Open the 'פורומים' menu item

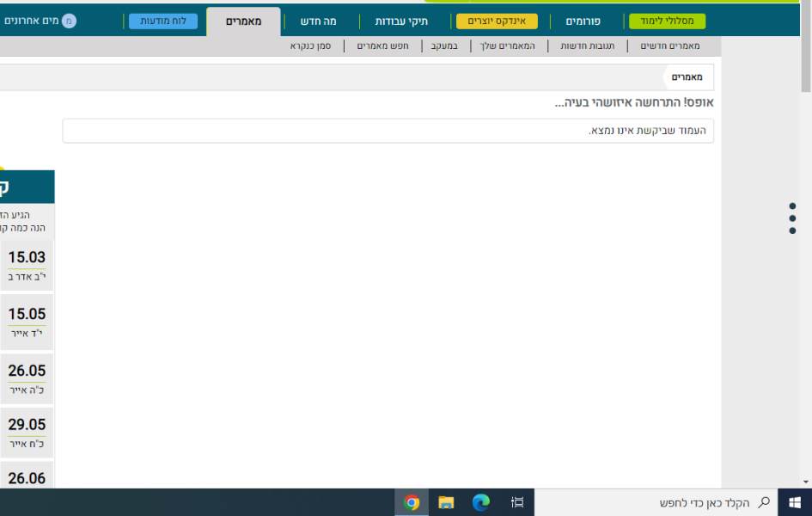(583, 21)
